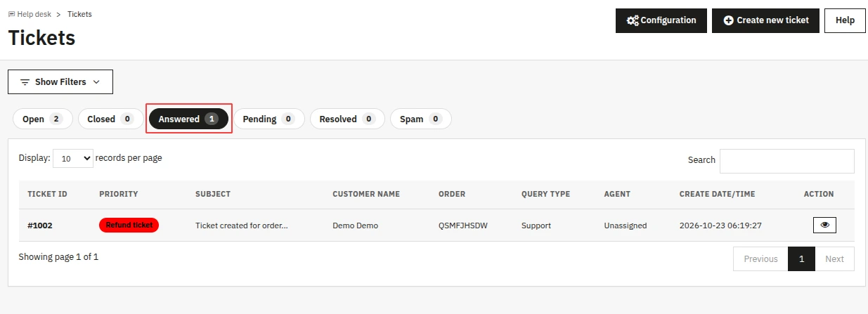Open the Configuration settings button

[661, 20]
